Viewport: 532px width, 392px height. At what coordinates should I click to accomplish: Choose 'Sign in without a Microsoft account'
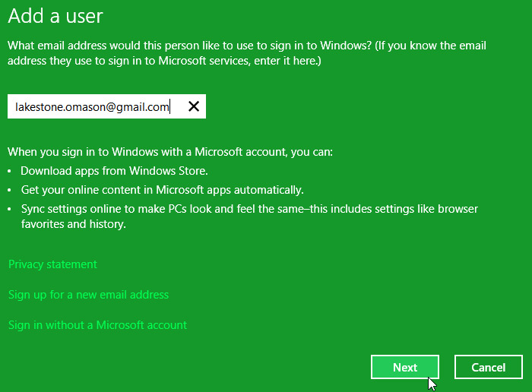(x=97, y=325)
